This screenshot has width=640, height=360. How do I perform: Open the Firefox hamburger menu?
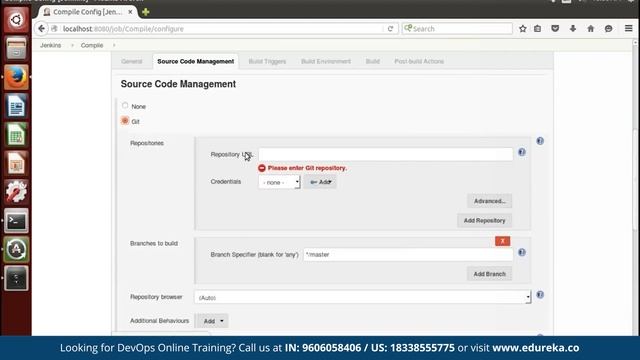coord(629,29)
